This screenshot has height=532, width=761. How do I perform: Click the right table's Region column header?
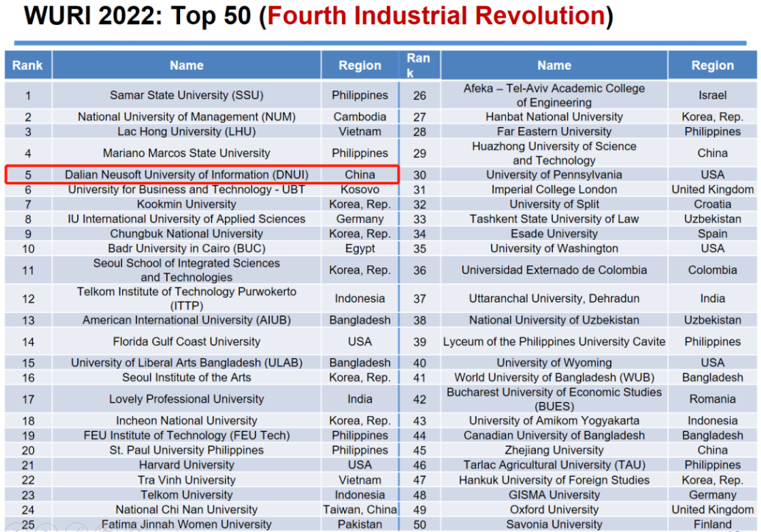click(712, 65)
